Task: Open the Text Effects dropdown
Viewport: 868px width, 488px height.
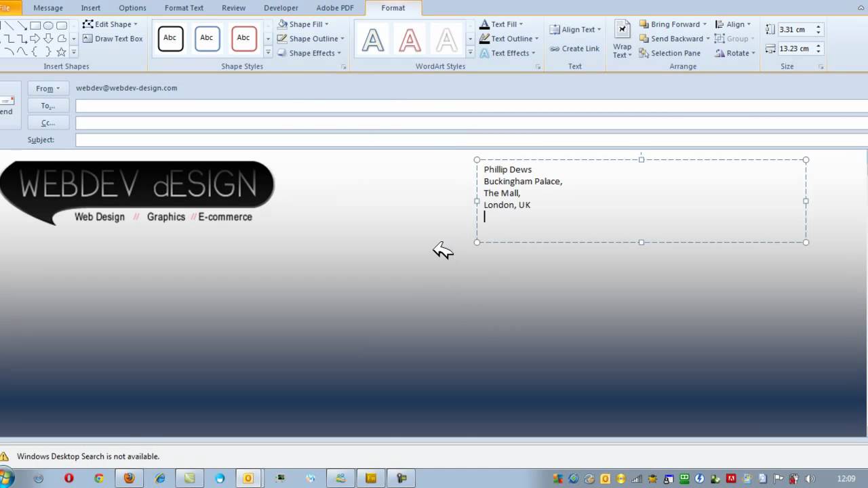Action: [507, 53]
